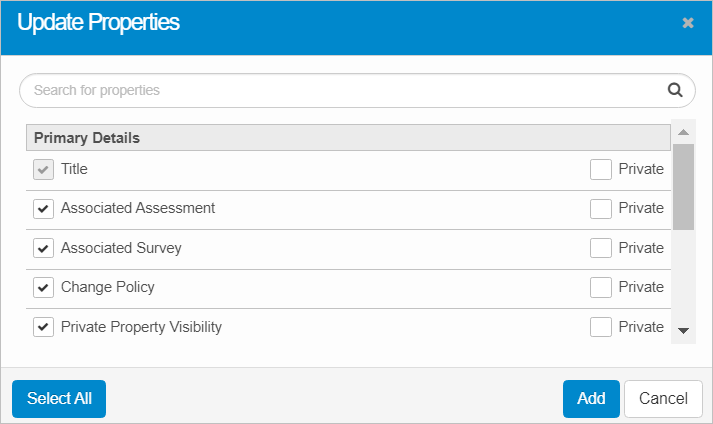This screenshot has height=424, width=713.
Task: Uncheck the Change Policy checkbox
Action: tap(43, 288)
